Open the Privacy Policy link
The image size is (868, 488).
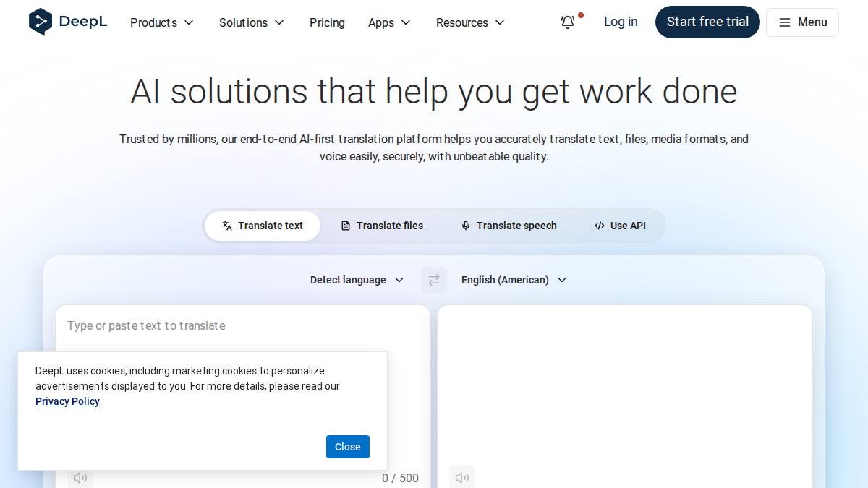[x=67, y=401]
